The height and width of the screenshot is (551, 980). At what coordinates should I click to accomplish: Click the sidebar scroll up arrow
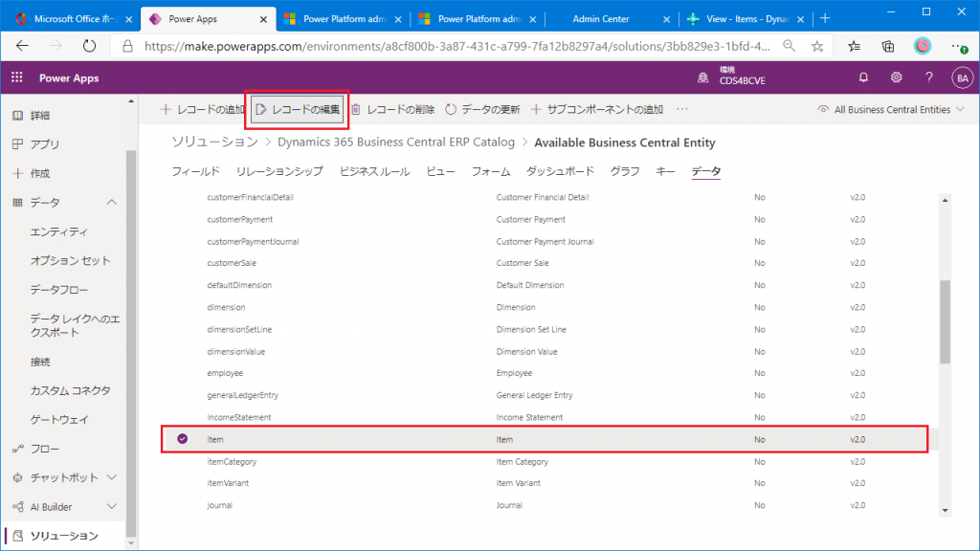pos(130,101)
